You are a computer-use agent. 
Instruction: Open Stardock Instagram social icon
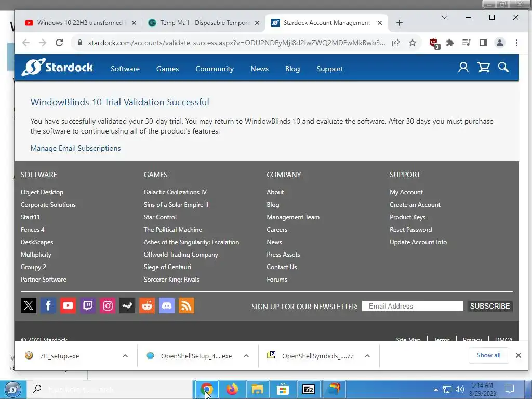click(x=108, y=305)
